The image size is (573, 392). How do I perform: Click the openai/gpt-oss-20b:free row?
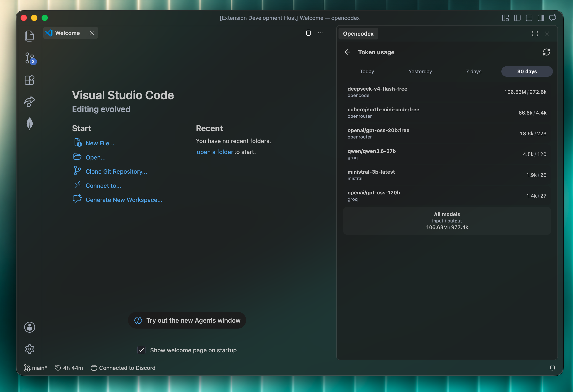point(447,133)
